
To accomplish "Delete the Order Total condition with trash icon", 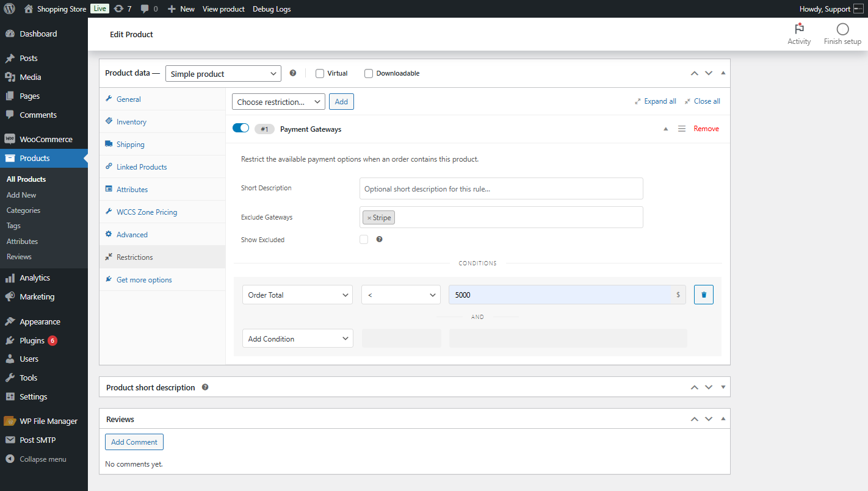I will click(x=704, y=295).
